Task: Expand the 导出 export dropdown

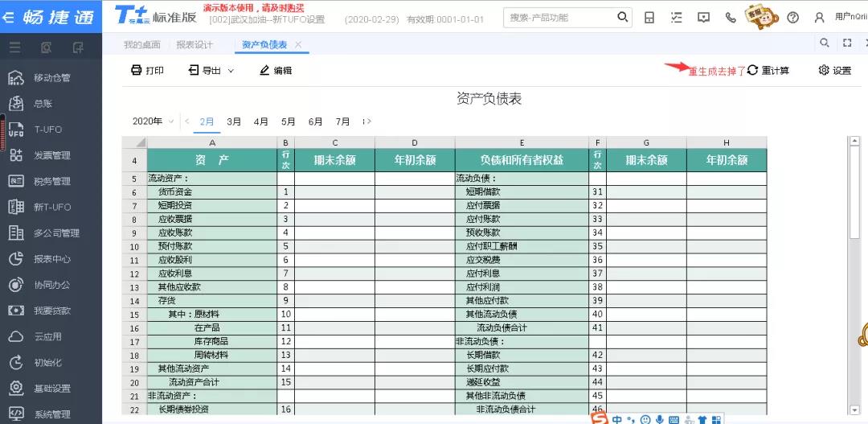Action: 211,71
